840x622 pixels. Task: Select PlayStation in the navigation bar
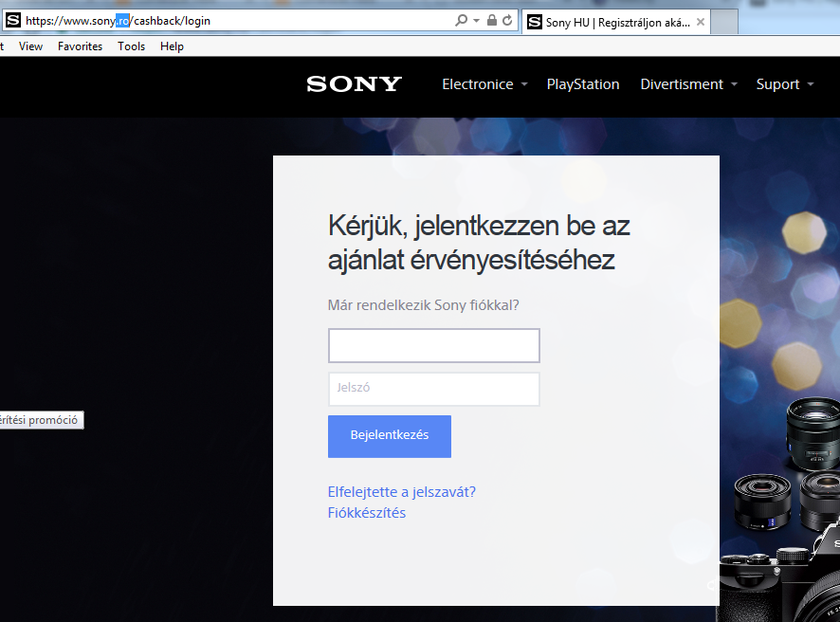pos(583,84)
